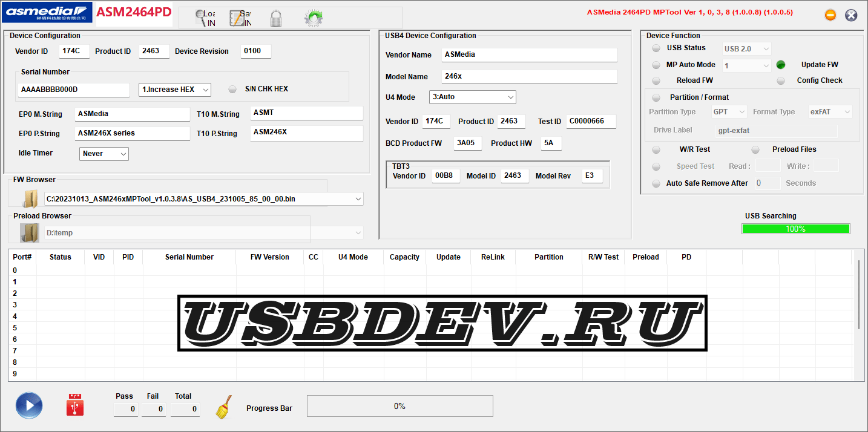Click the blue play start button
The height and width of the screenshot is (432, 868).
pyautogui.click(x=29, y=405)
